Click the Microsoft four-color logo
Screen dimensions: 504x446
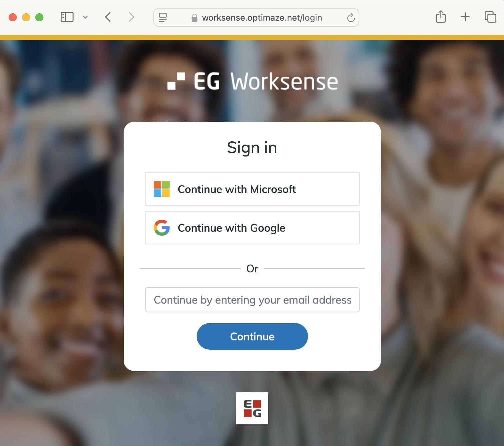click(162, 189)
